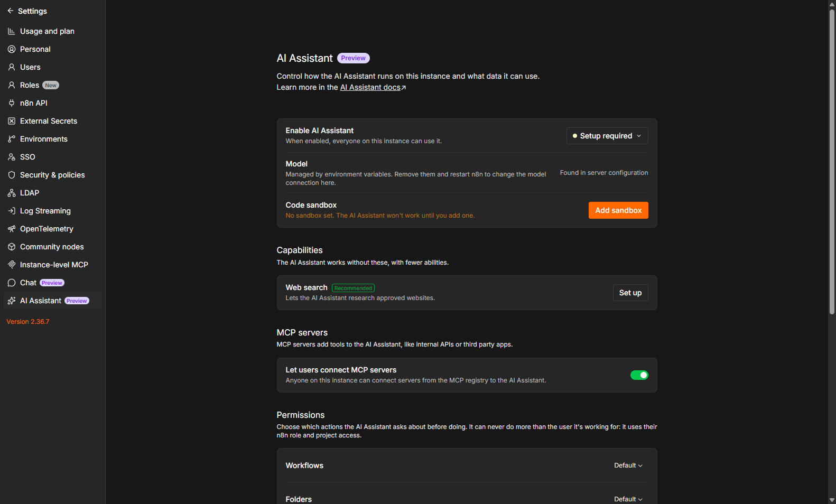The image size is (836, 504).
Task: Open External Secrets settings
Action: [x=52, y=121]
